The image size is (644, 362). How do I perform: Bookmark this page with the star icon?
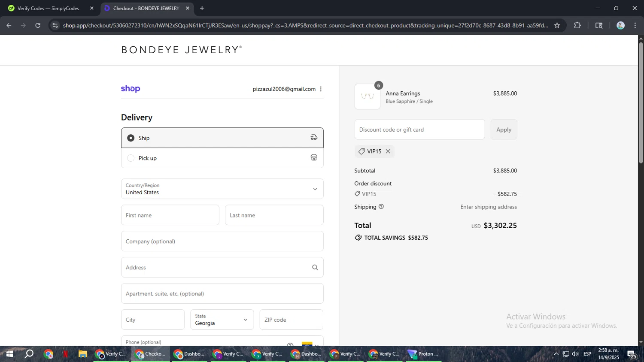coord(557,25)
